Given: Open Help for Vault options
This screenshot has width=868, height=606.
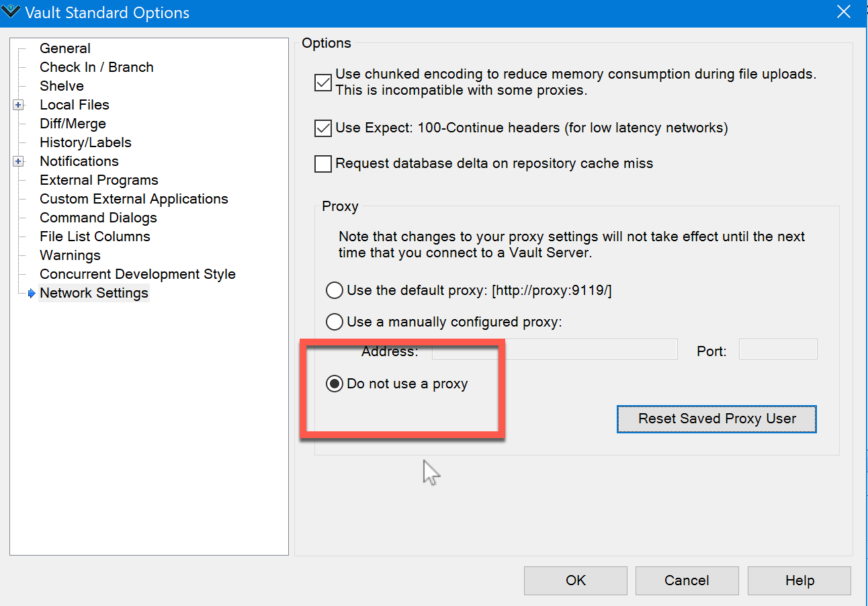Looking at the screenshot, I should tap(799, 580).
